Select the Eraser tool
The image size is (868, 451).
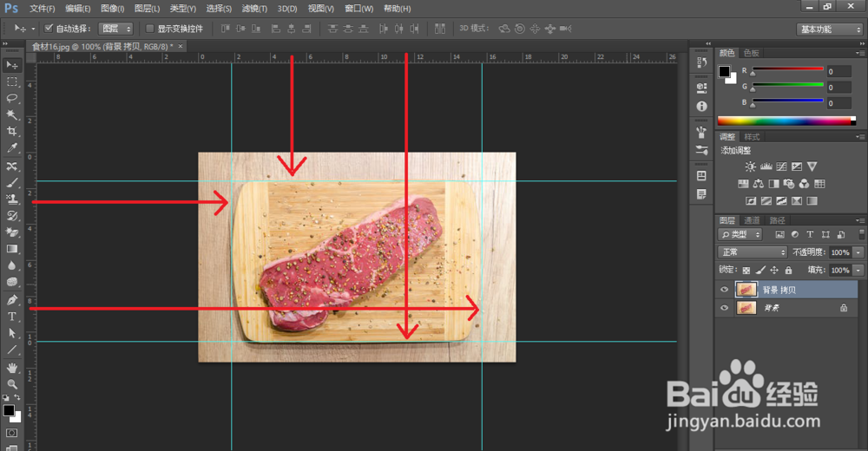(x=11, y=232)
